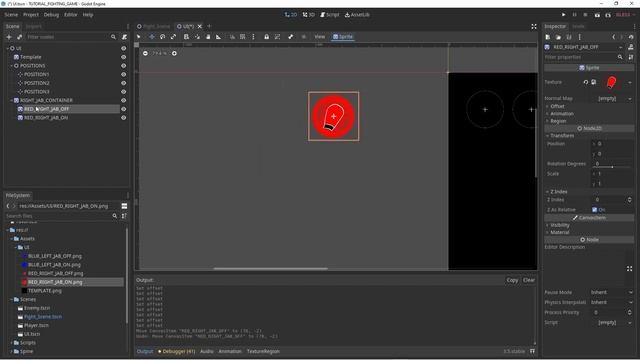Image resolution: width=640 pixels, height=360 pixels.
Task: Open the Project menu
Action: [31, 15]
